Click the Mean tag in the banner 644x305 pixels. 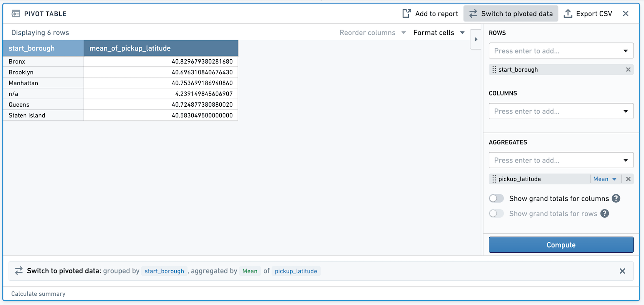click(x=250, y=271)
